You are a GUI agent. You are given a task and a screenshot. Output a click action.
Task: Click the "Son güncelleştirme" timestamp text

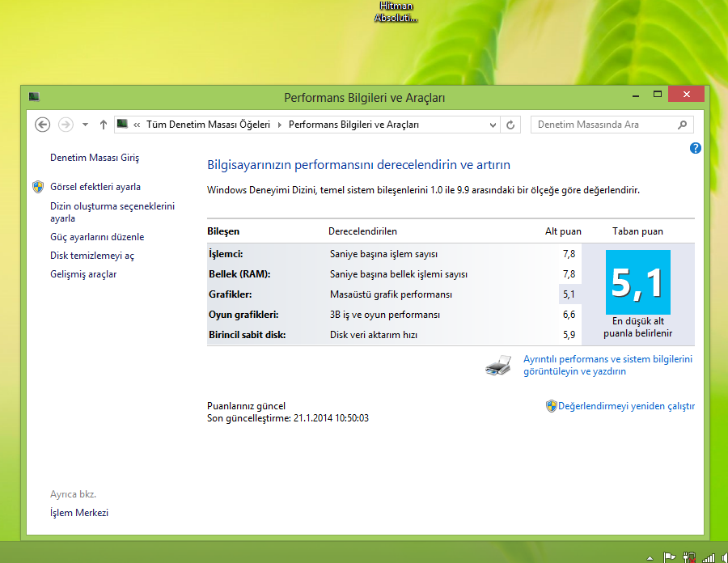(x=288, y=418)
